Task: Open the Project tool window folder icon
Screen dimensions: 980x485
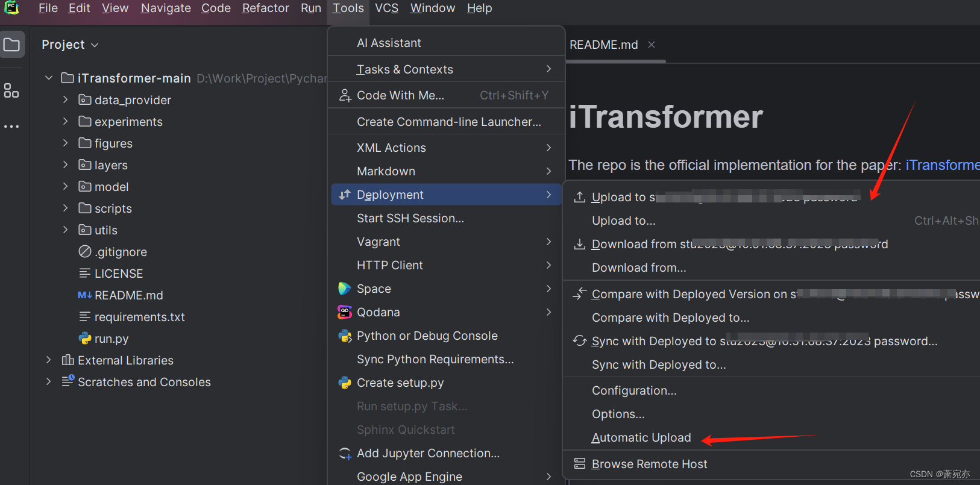Action: (x=11, y=45)
